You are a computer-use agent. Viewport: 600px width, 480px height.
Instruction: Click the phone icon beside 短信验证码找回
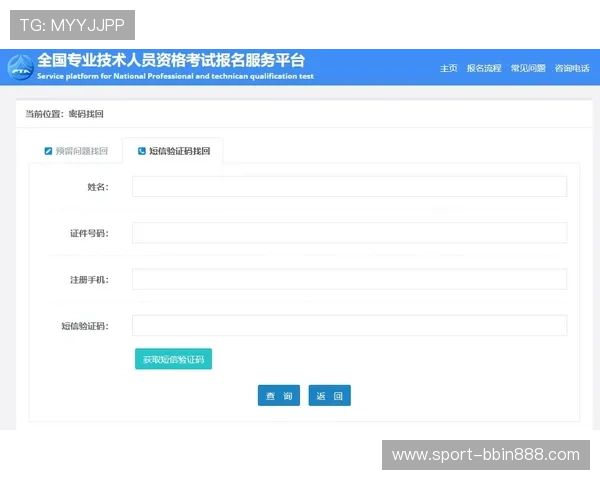click(x=142, y=151)
